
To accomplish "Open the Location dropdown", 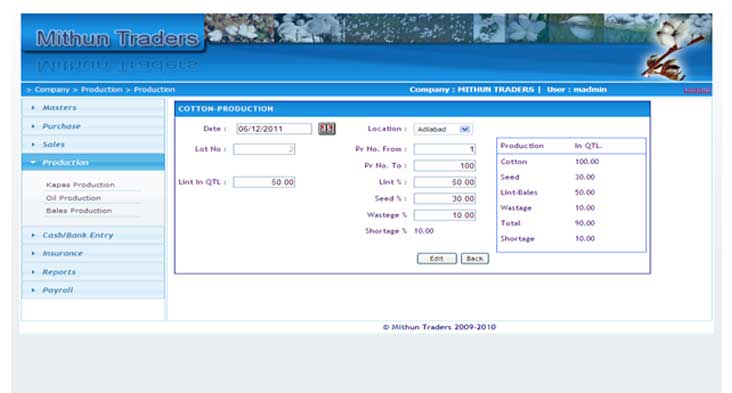I will 443,129.
